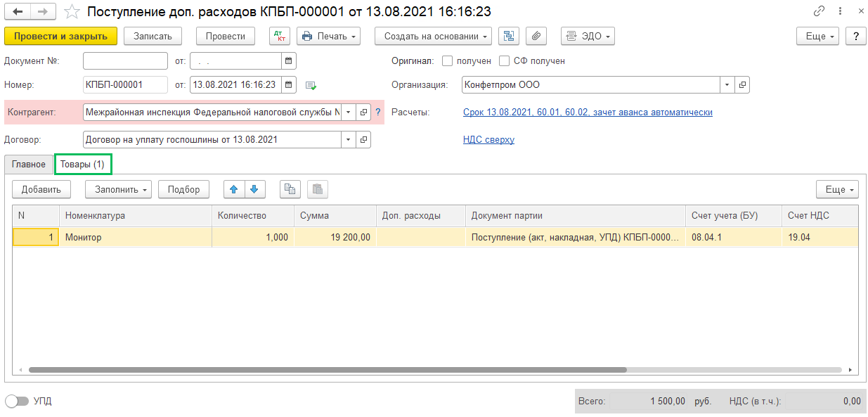The height and width of the screenshot is (417, 868).
Task: Click the paperclip attachments icon
Action: click(x=536, y=36)
